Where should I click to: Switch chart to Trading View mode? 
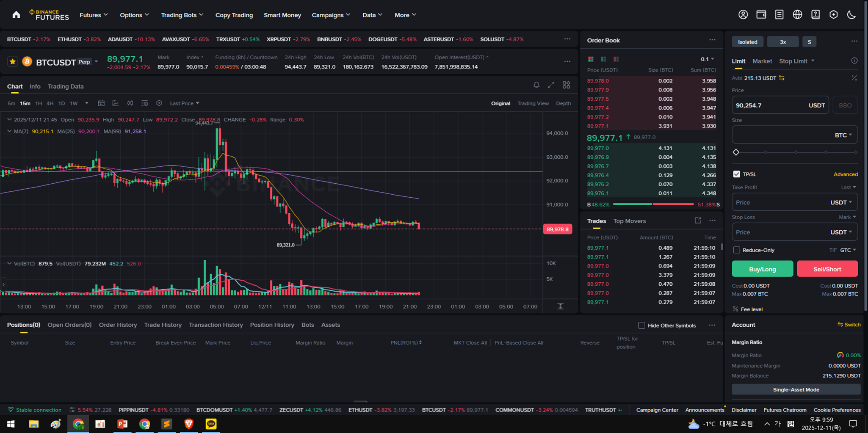[x=533, y=103]
